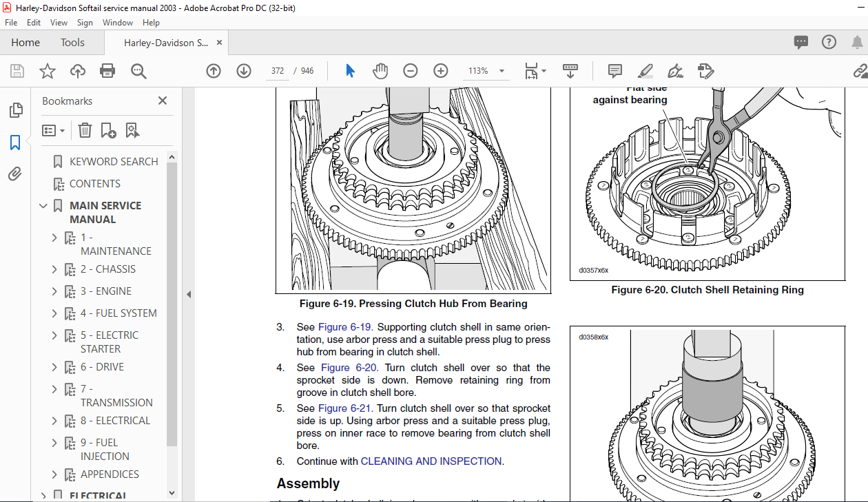Click the page number field showing 372

278,71
